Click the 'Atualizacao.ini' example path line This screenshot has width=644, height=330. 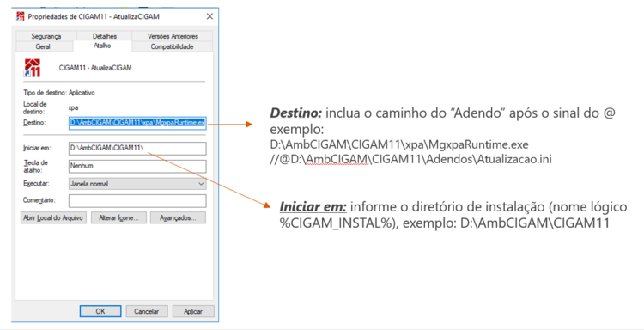coord(410,159)
